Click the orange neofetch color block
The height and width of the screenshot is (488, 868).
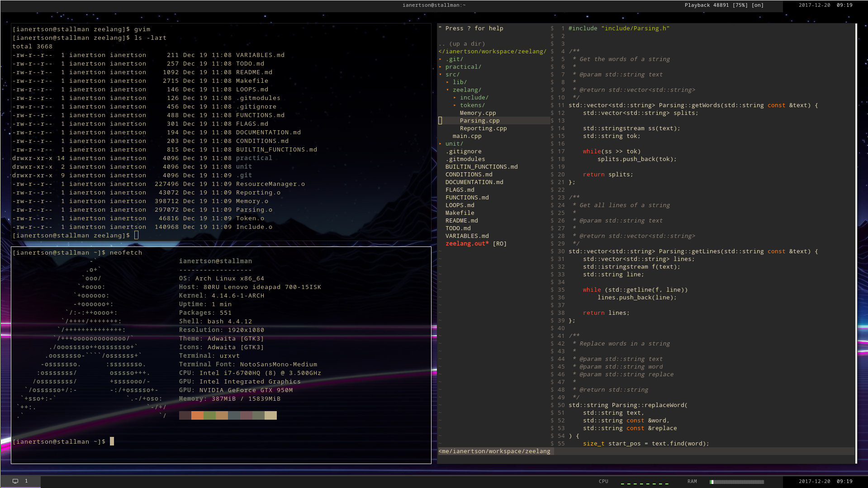click(x=197, y=416)
